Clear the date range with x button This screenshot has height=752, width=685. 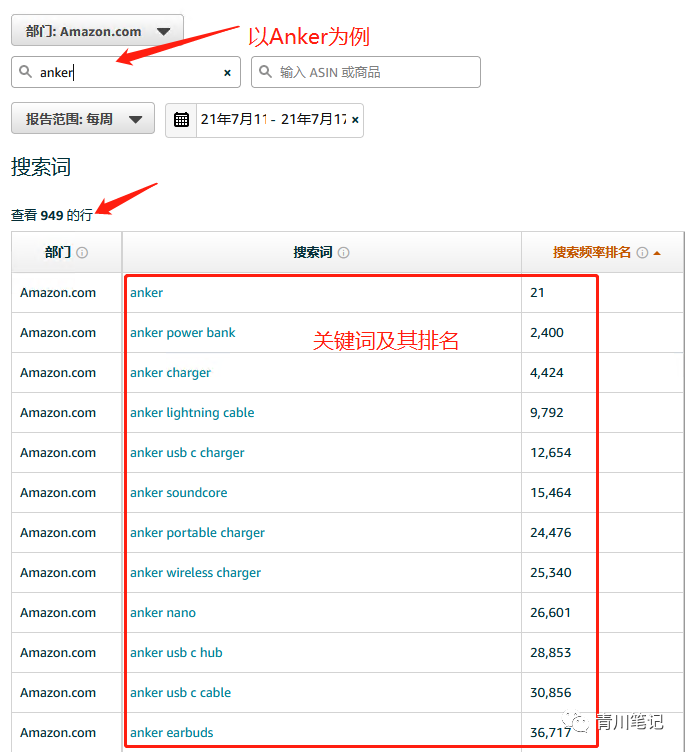pos(355,120)
